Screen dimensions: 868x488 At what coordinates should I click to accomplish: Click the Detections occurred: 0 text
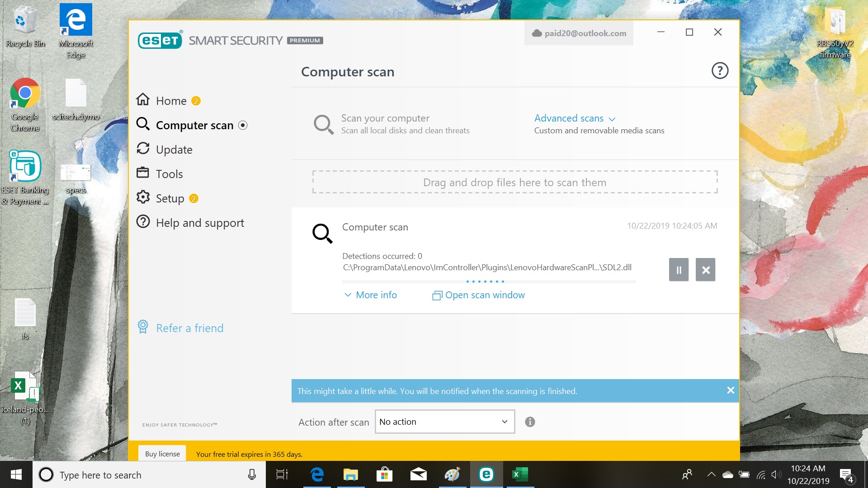click(x=382, y=256)
